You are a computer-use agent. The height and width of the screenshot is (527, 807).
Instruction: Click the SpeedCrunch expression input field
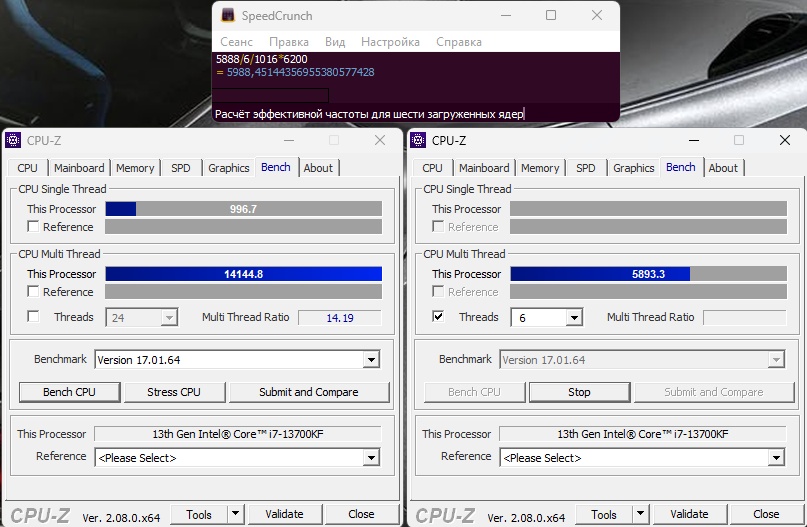click(416, 114)
